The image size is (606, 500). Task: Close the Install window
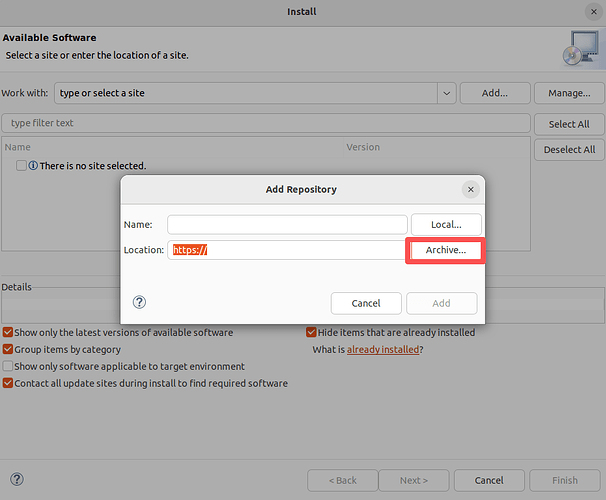click(594, 12)
